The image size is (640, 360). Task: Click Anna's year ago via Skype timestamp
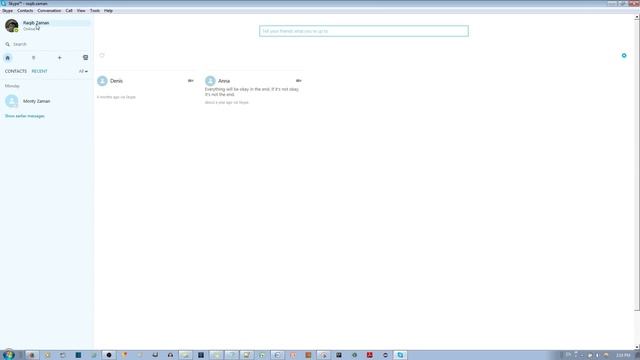227,102
